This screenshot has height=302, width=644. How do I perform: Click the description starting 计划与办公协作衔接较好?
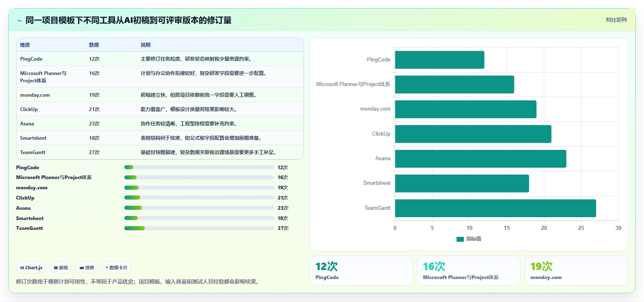tap(205, 73)
